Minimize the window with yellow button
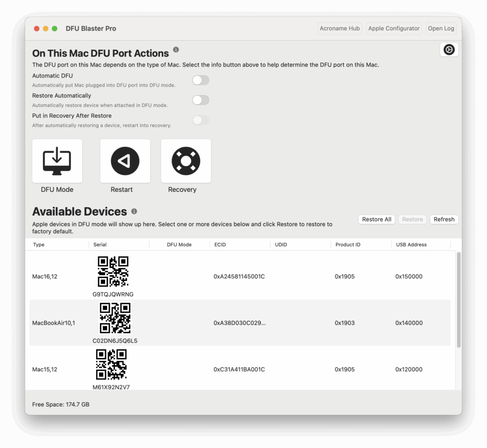Viewport: 487px width, 448px height. (x=46, y=29)
